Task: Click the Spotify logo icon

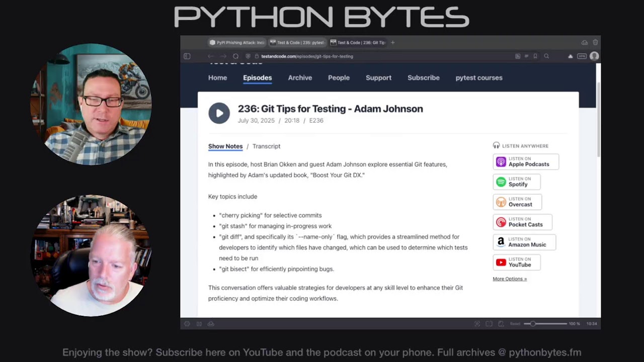Action: (501, 182)
